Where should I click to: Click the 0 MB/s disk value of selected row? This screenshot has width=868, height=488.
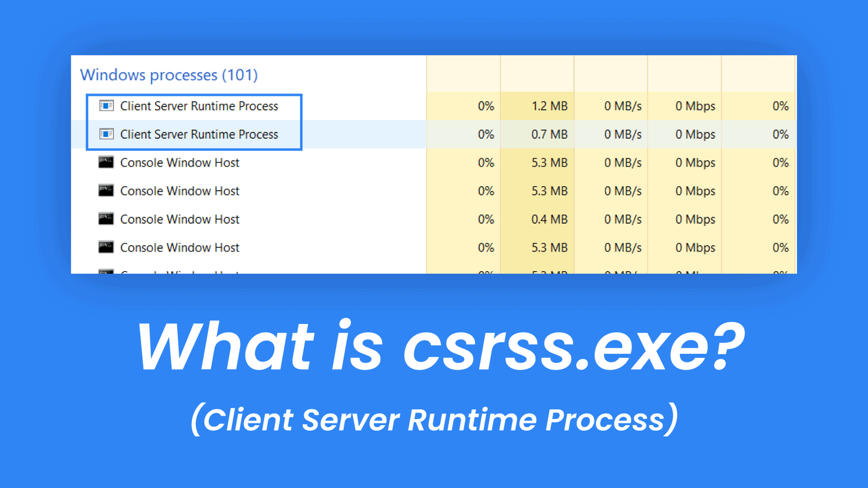[x=624, y=134]
